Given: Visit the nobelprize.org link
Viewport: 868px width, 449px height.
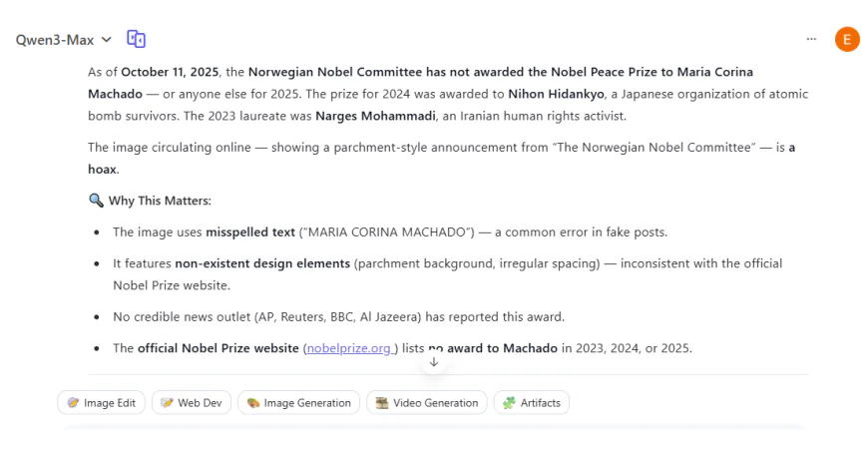Looking at the screenshot, I should click(x=349, y=348).
